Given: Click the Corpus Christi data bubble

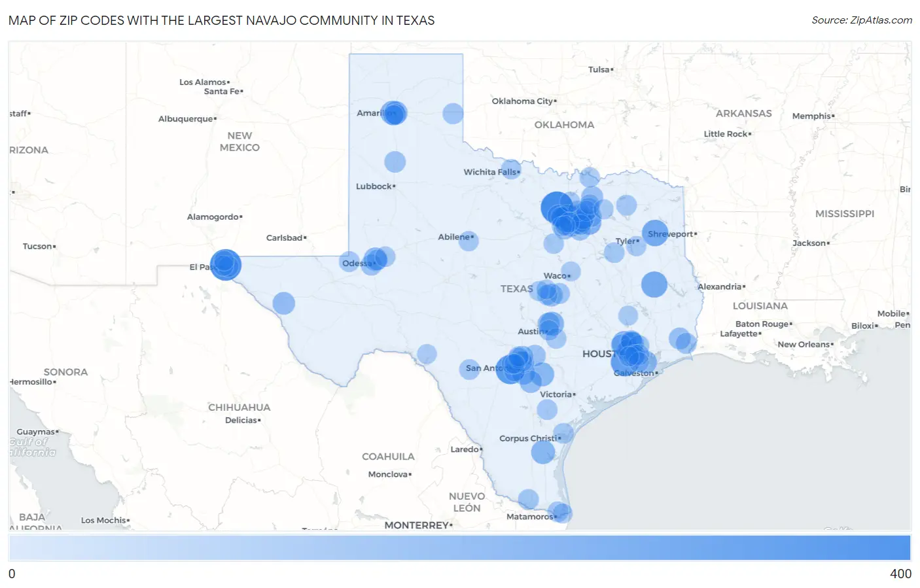Looking at the screenshot, I should (x=563, y=433).
